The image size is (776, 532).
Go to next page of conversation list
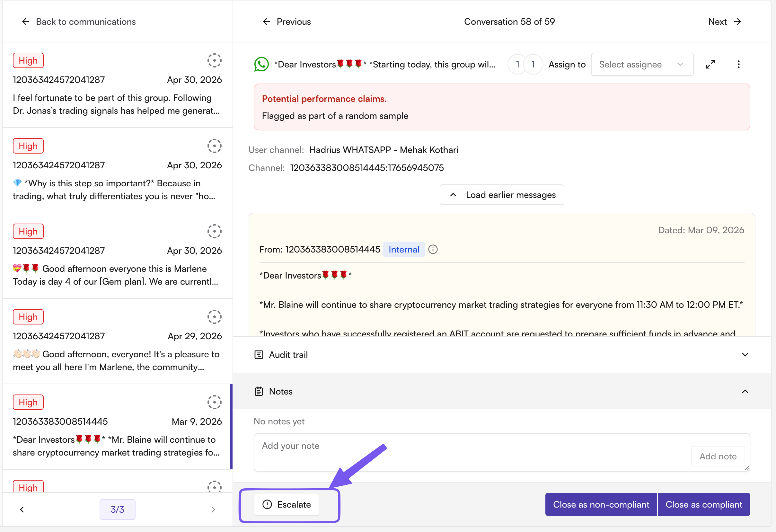tap(213, 509)
